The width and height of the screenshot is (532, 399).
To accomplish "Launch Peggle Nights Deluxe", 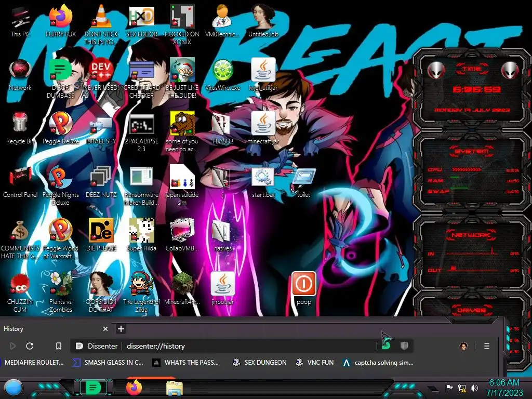I will [x=60, y=185].
